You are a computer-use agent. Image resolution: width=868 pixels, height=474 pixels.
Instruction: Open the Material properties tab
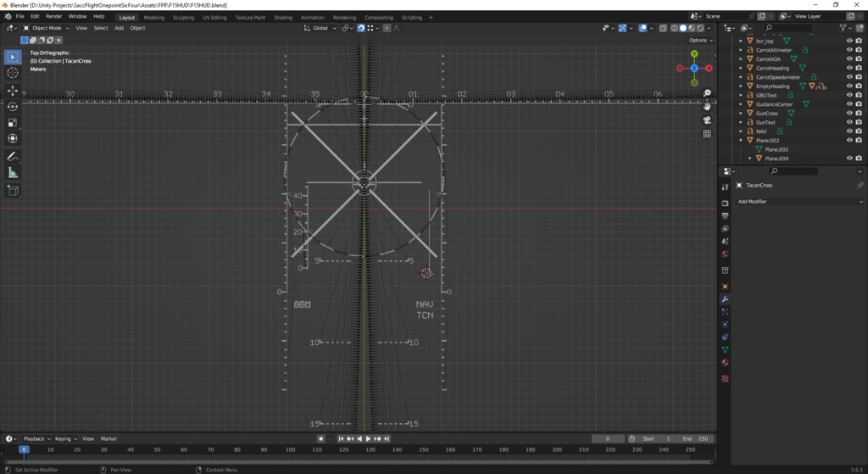726,363
